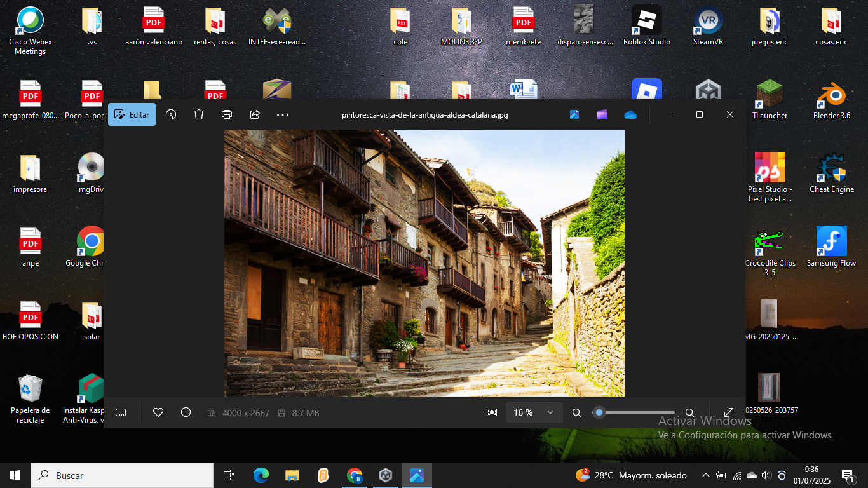The width and height of the screenshot is (868, 488).
Task: Delete the photo using the trash icon
Action: [x=199, y=115]
